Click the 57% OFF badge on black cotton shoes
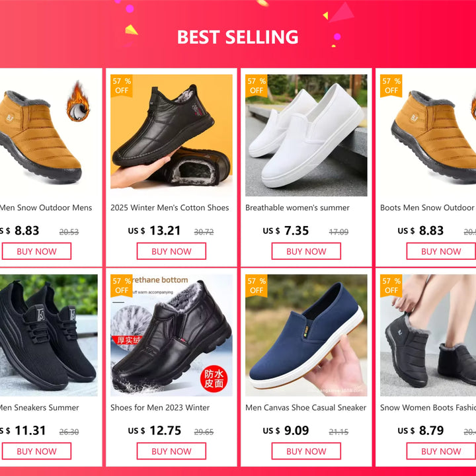Viewport: 476px width, 476px height. tap(122, 86)
